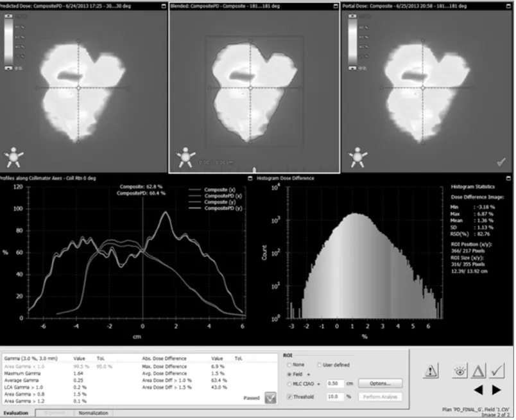The height and width of the screenshot is (420, 516).
Task: Click the gray checkmark in Portal Dose pane
Action: click(x=501, y=162)
